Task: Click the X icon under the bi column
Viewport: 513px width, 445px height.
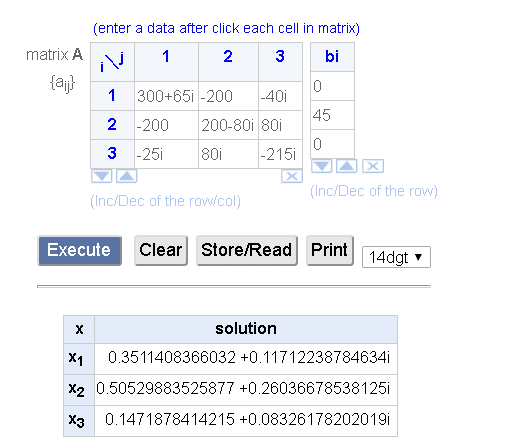Action: click(x=373, y=166)
